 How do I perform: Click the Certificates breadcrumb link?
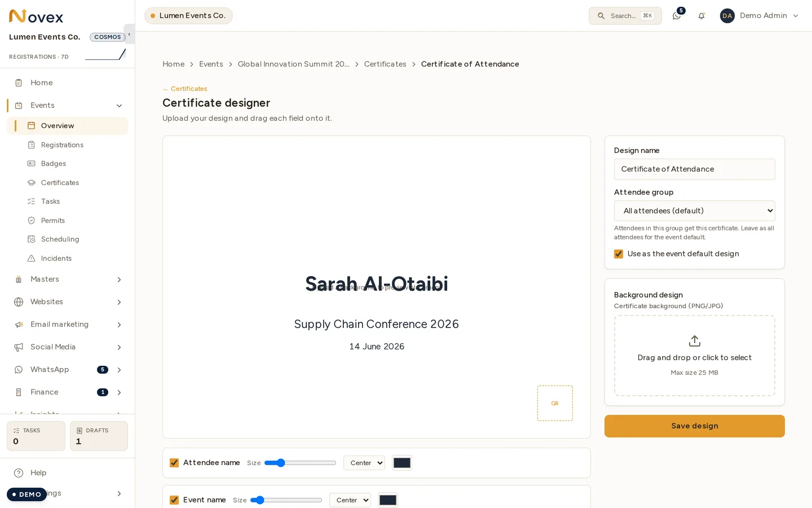tap(385, 64)
